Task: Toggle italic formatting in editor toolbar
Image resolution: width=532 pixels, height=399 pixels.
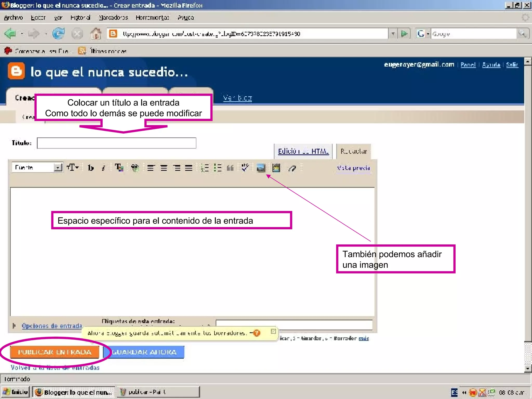Action: 103,168
